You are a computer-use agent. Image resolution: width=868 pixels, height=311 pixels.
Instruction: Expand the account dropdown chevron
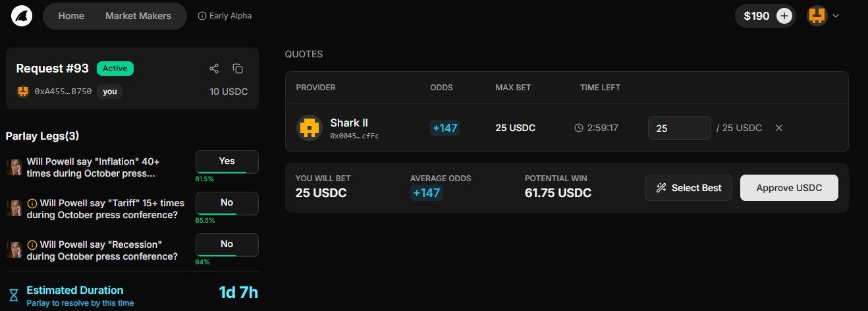(x=836, y=16)
